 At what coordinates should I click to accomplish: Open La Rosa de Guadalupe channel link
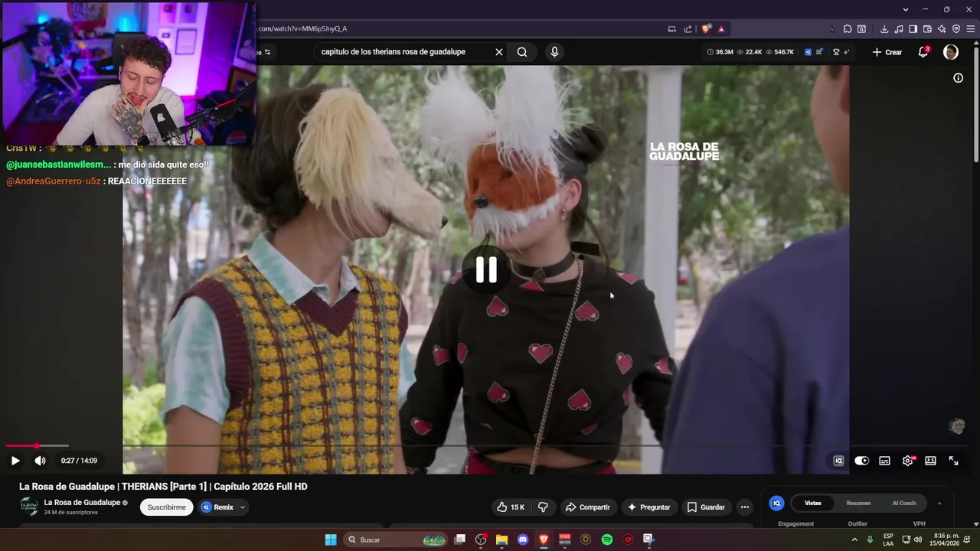(x=82, y=503)
